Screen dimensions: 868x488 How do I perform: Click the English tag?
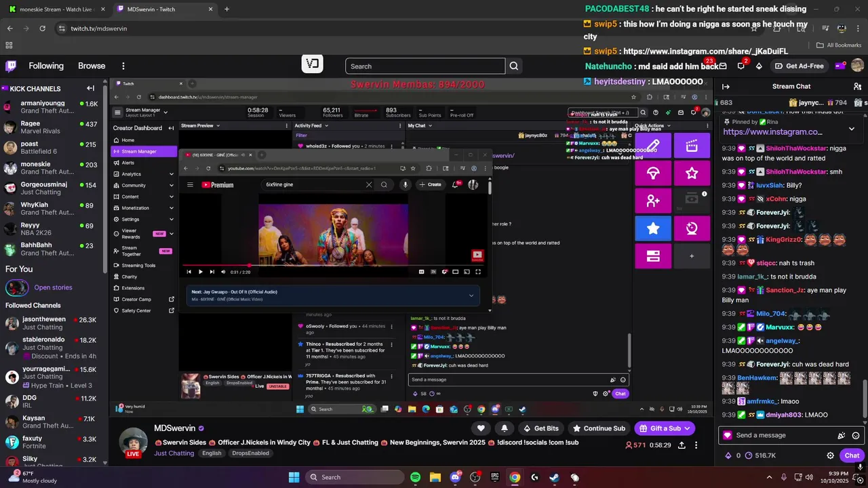click(x=212, y=453)
